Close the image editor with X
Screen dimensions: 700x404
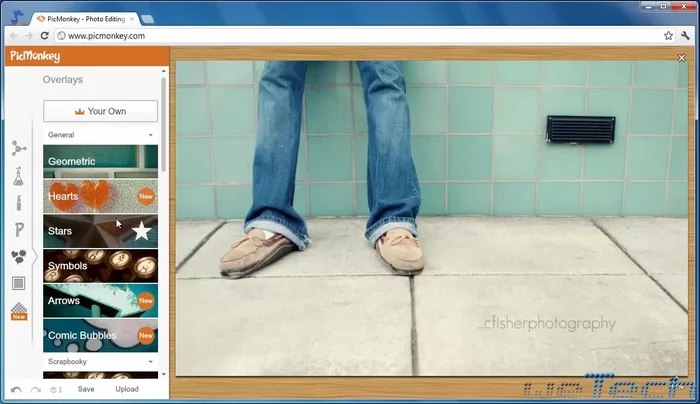pos(682,58)
